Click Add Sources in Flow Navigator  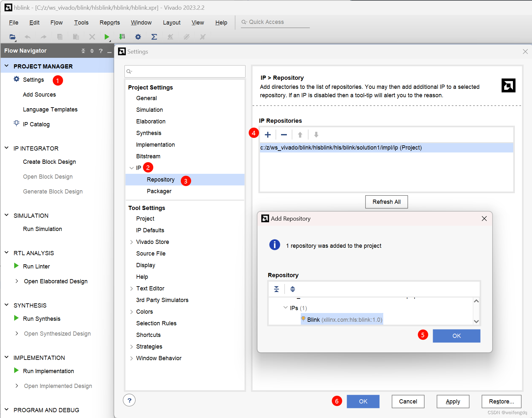coord(39,95)
